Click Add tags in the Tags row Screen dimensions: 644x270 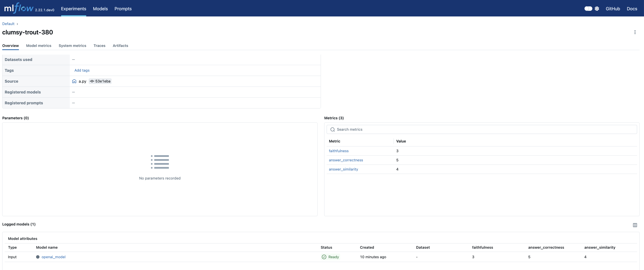[x=82, y=70]
